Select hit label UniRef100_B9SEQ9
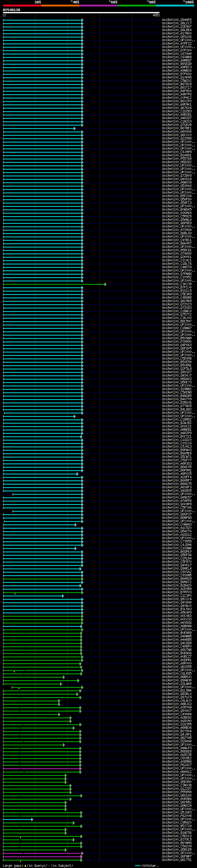 [x=177, y=64]
